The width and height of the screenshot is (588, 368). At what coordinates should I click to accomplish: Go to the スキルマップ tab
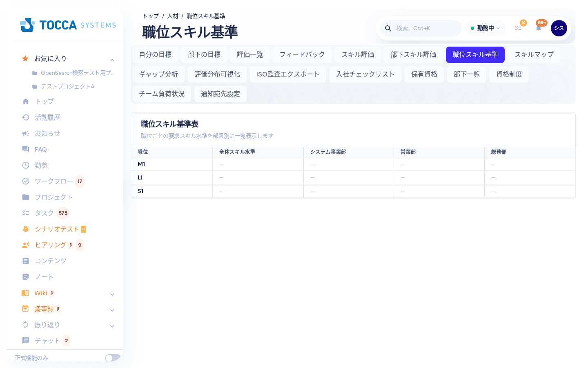(x=534, y=55)
